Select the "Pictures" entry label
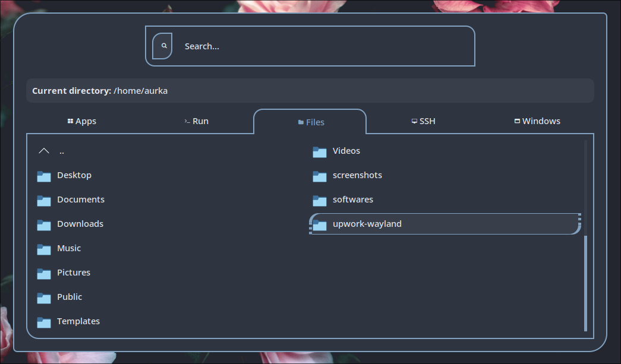 pos(74,272)
